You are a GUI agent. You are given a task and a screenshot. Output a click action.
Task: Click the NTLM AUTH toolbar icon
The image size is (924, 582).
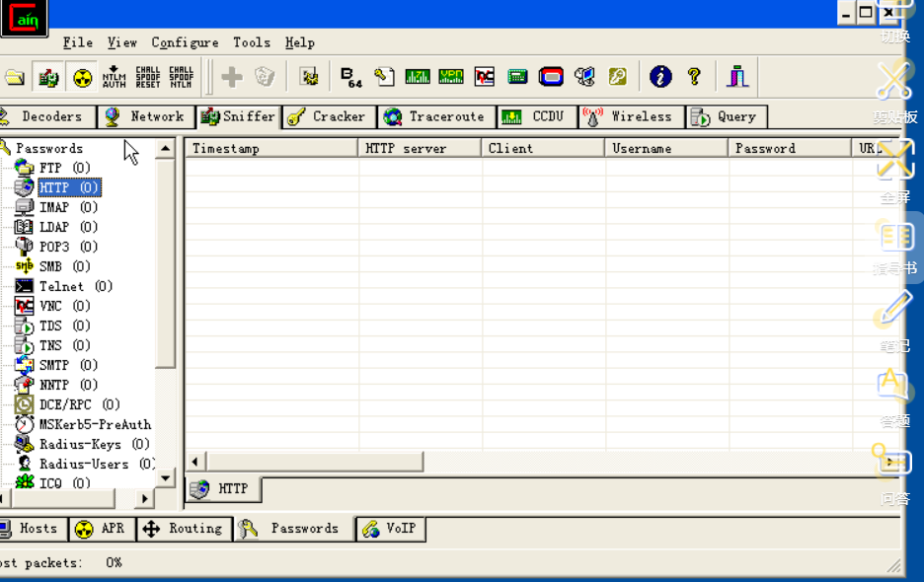click(115, 77)
